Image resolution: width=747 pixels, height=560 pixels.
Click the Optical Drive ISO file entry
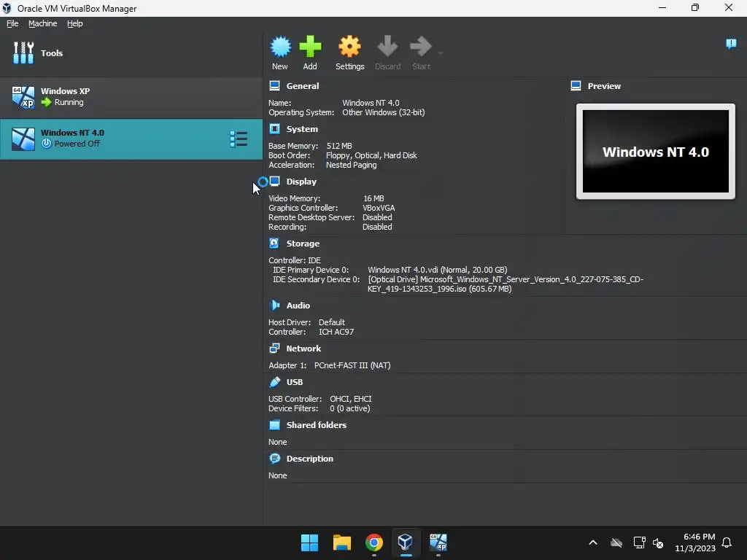tap(506, 284)
